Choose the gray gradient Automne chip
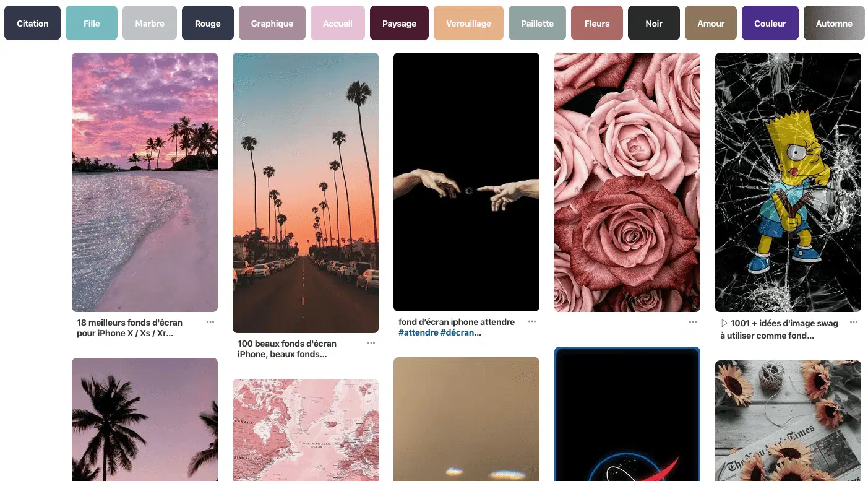Image resolution: width=868 pixels, height=481 pixels. [x=834, y=23]
